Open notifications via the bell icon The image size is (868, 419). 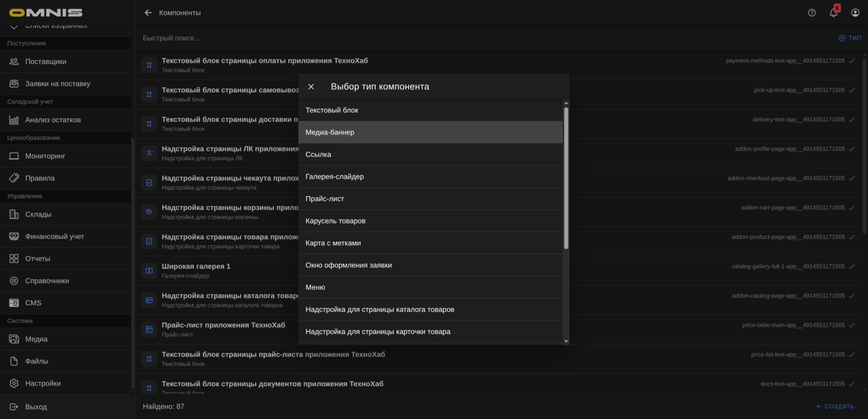(833, 12)
